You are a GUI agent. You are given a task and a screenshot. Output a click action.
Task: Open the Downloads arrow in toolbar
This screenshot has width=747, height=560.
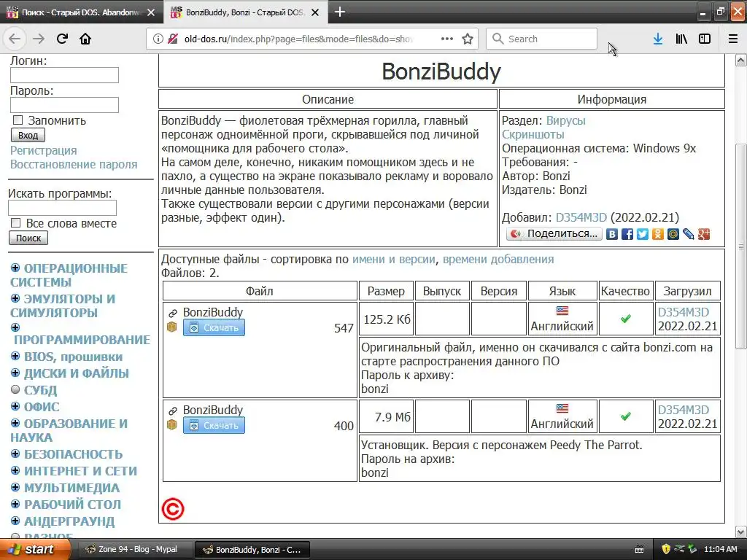pyautogui.click(x=658, y=39)
